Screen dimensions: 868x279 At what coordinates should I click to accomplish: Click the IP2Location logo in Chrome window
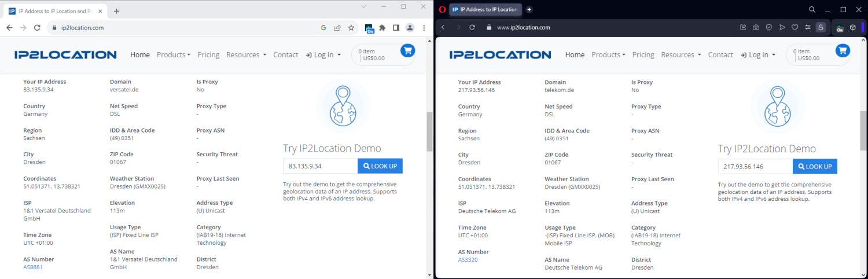65,54
